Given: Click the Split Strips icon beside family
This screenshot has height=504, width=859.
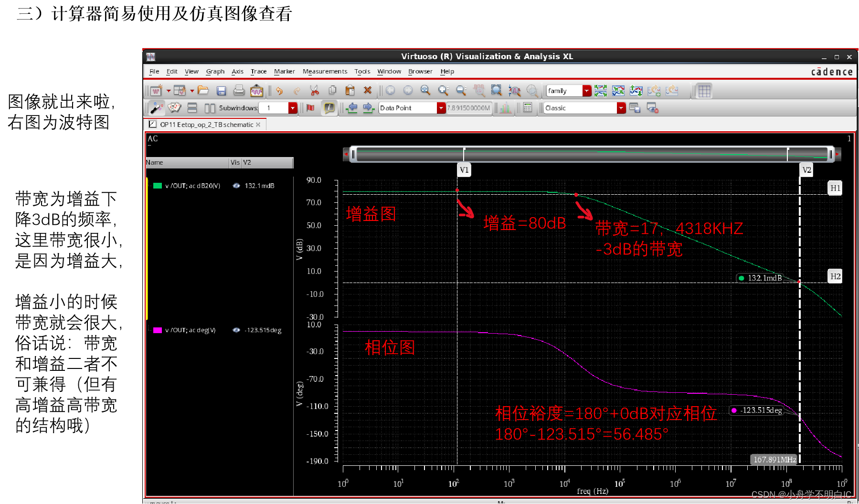Looking at the screenshot, I should tap(601, 90).
